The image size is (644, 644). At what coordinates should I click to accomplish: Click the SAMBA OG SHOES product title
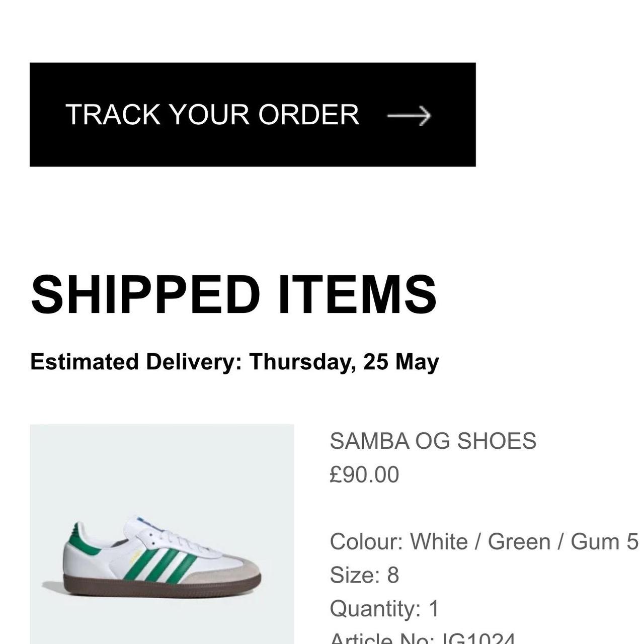(433, 441)
